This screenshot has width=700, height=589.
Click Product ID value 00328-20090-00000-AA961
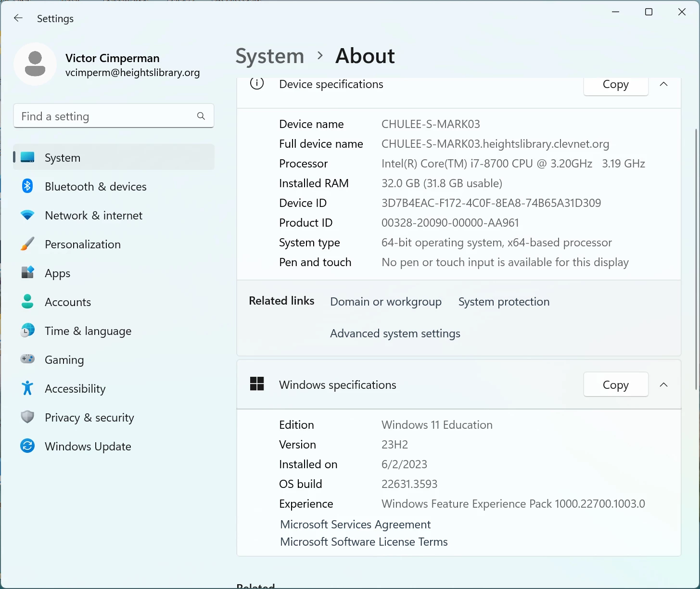click(450, 223)
